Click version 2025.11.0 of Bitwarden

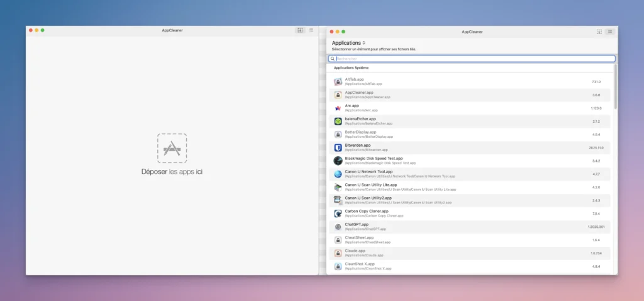click(596, 147)
